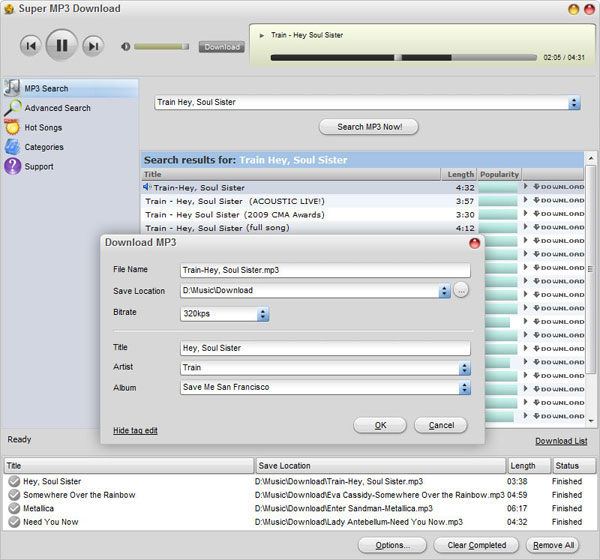Sort results by Title column
Viewport: 600px width, 560px height.
tap(291, 175)
